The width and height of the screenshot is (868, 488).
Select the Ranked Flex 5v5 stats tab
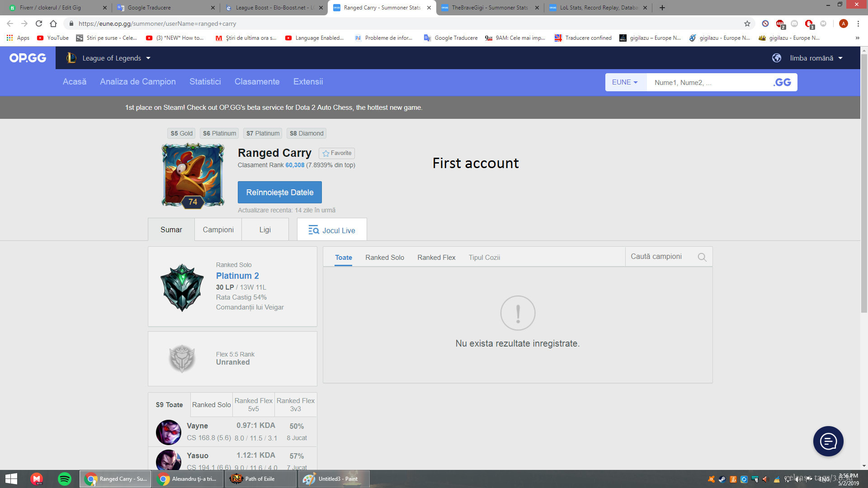click(254, 404)
